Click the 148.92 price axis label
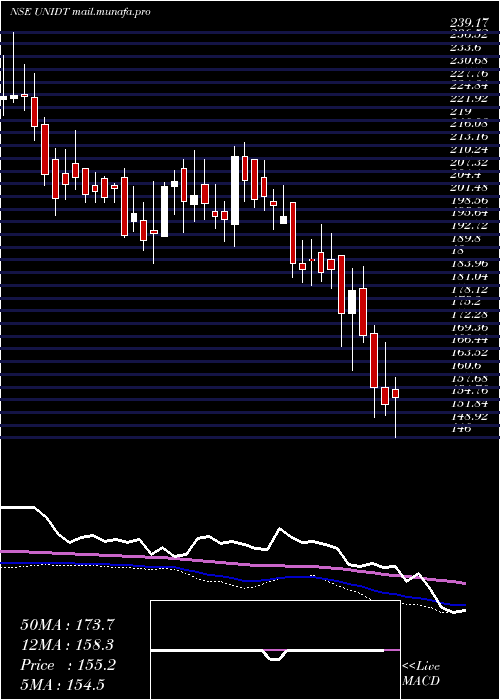The image size is (500, 700). pyautogui.click(x=469, y=417)
